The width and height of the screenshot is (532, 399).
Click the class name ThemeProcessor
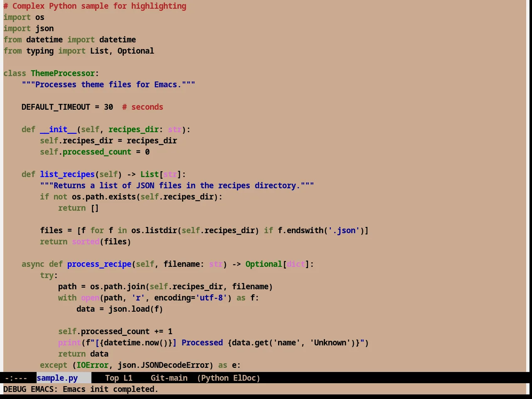click(63, 73)
